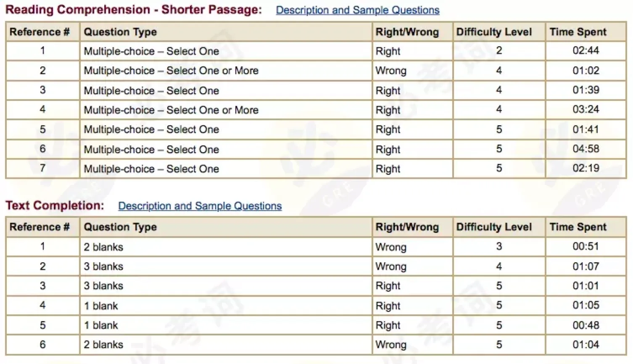
Task: Click Reading Comprehension's Difficulty Level column header
Action: click(x=494, y=32)
